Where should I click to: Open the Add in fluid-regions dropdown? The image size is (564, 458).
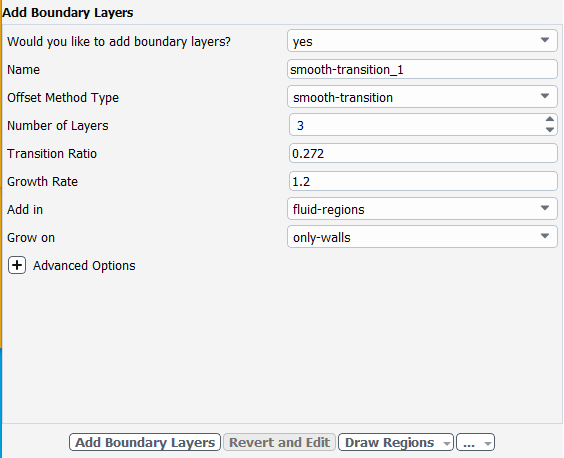click(x=422, y=209)
